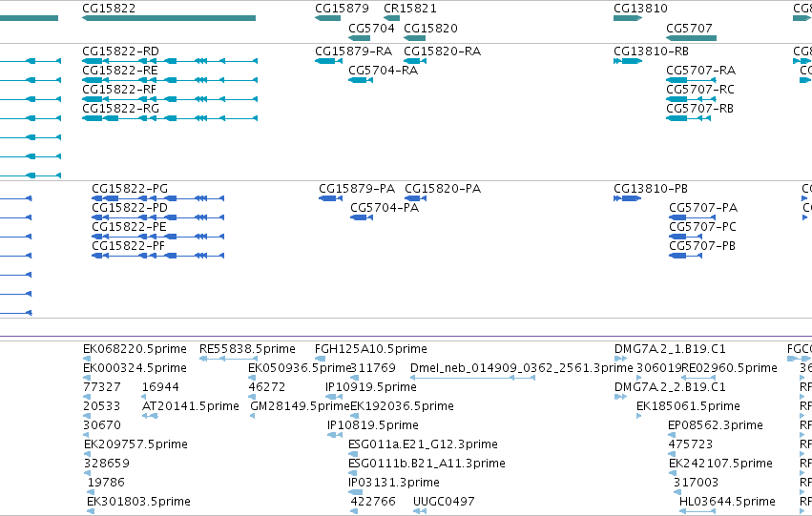
Task: Select the EP08562.3prime label
Action: 716,425
